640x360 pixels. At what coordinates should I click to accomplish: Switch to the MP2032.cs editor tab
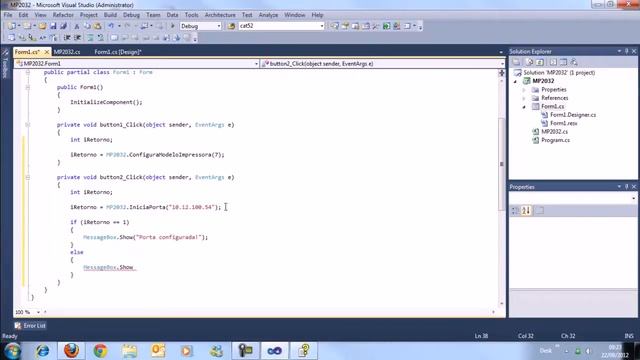pos(67,52)
